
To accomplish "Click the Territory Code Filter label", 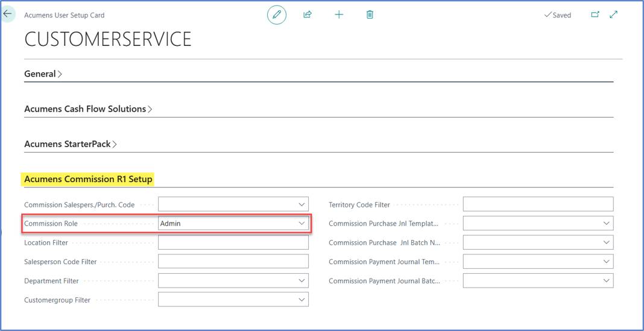I will 359,204.
